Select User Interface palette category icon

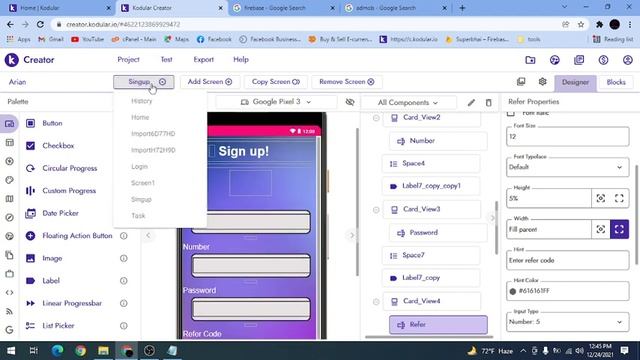(x=9, y=124)
